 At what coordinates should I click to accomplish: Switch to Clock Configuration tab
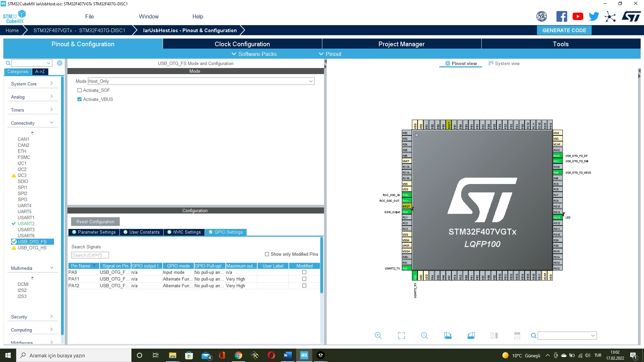242,44
